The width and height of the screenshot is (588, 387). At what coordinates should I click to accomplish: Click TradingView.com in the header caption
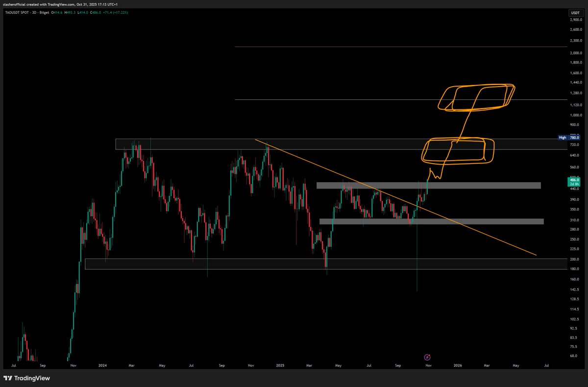61,4
